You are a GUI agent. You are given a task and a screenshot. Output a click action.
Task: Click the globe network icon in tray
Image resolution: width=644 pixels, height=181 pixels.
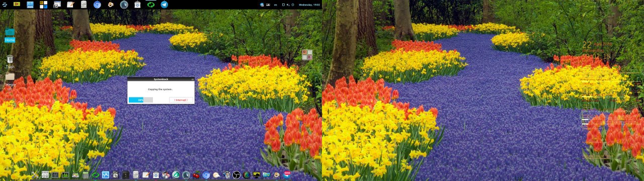tap(262, 5)
